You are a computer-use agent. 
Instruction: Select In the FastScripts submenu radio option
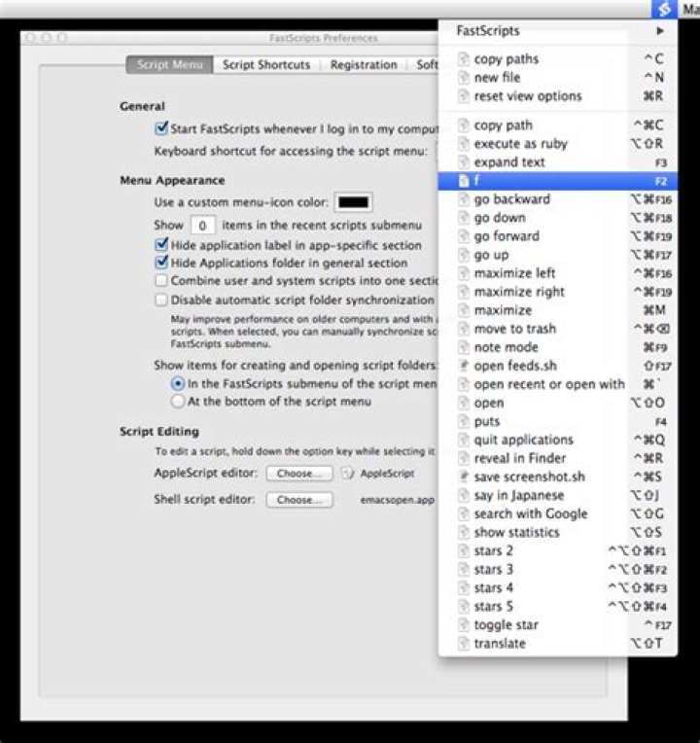pyautogui.click(x=178, y=383)
